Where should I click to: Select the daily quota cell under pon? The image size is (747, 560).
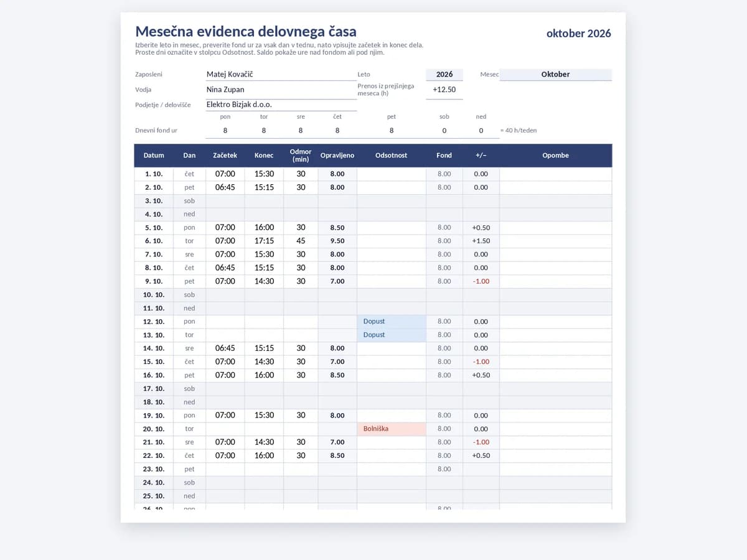click(225, 131)
